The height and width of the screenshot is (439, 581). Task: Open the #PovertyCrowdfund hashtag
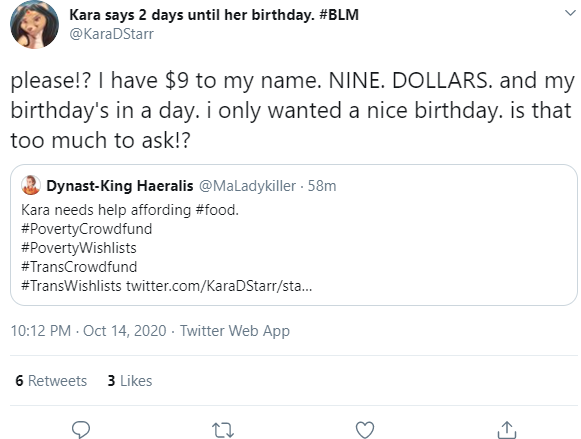click(x=86, y=229)
